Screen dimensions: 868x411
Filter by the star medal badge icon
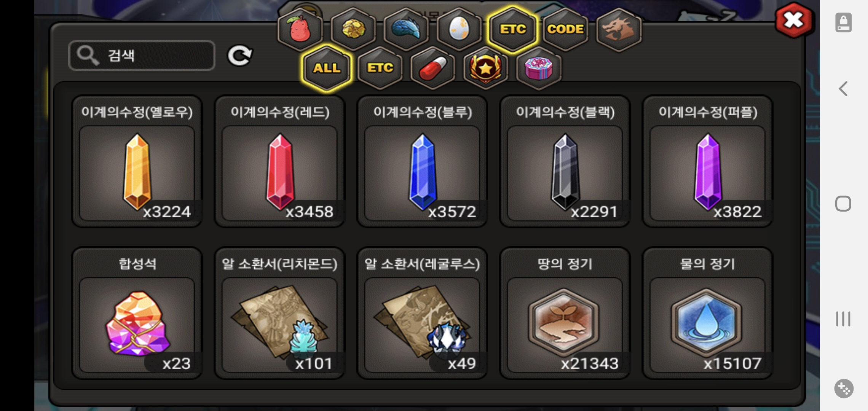(x=486, y=68)
